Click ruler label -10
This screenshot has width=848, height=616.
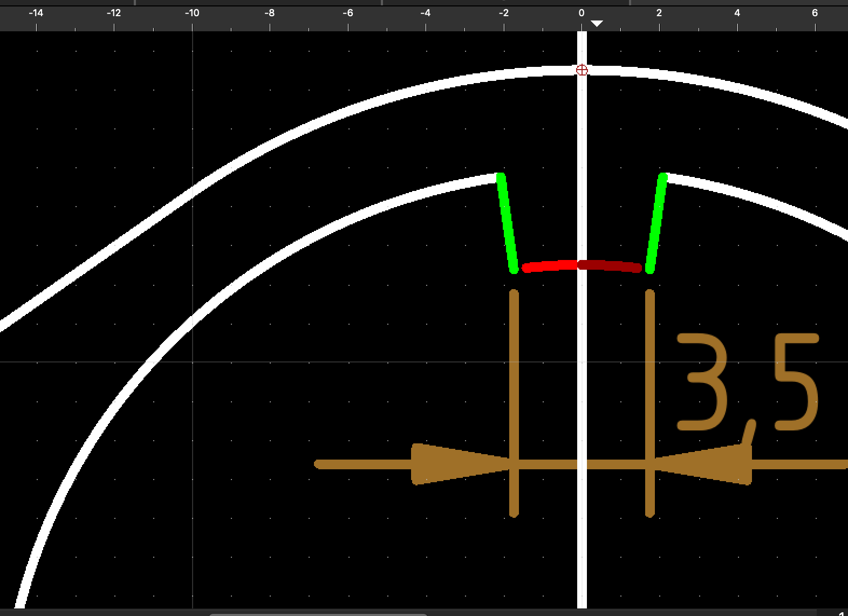(192, 12)
